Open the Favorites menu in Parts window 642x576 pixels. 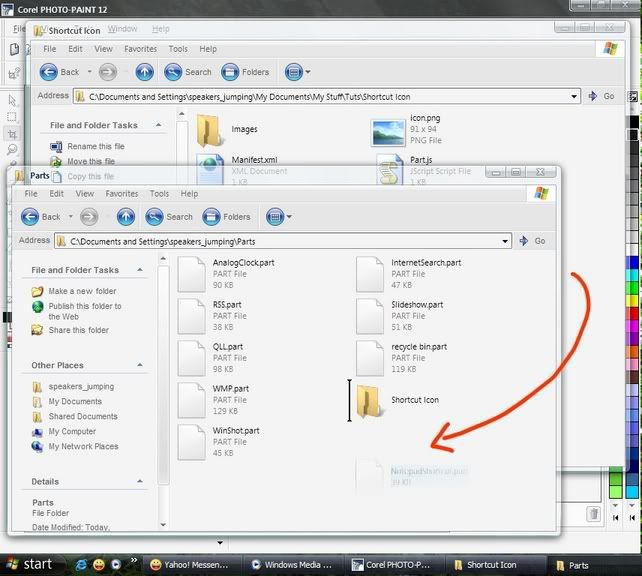122,194
